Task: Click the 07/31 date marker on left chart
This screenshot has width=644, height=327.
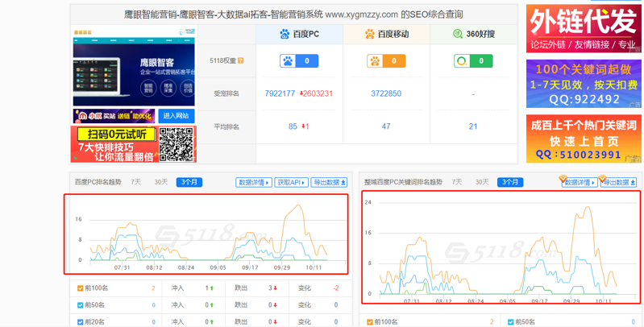Action: click(x=122, y=267)
